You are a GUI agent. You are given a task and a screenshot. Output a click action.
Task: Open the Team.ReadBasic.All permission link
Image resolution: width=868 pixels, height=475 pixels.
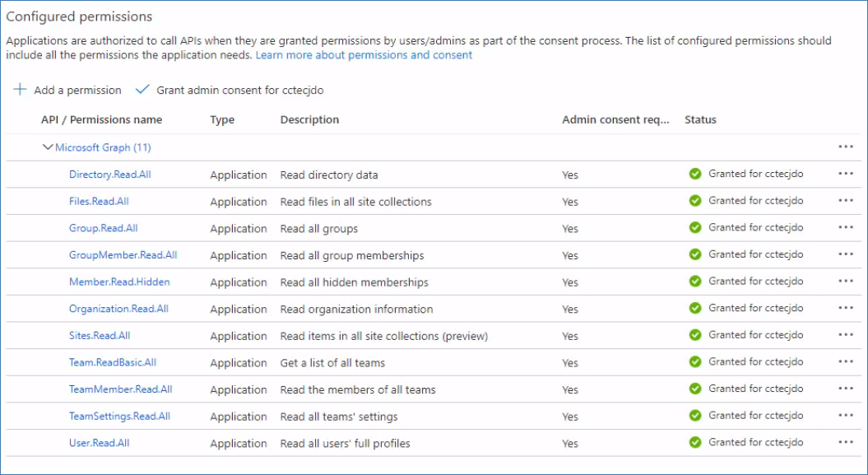[113, 362]
